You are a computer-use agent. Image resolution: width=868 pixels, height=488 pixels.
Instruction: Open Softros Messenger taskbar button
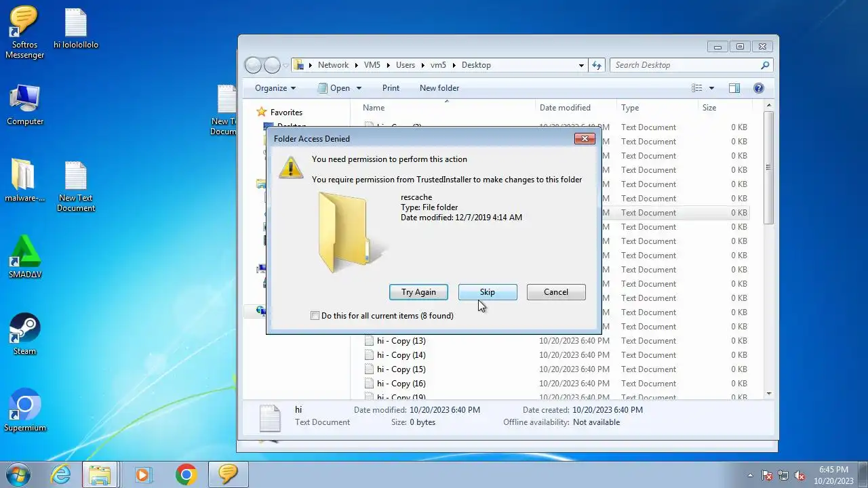pos(228,474)
